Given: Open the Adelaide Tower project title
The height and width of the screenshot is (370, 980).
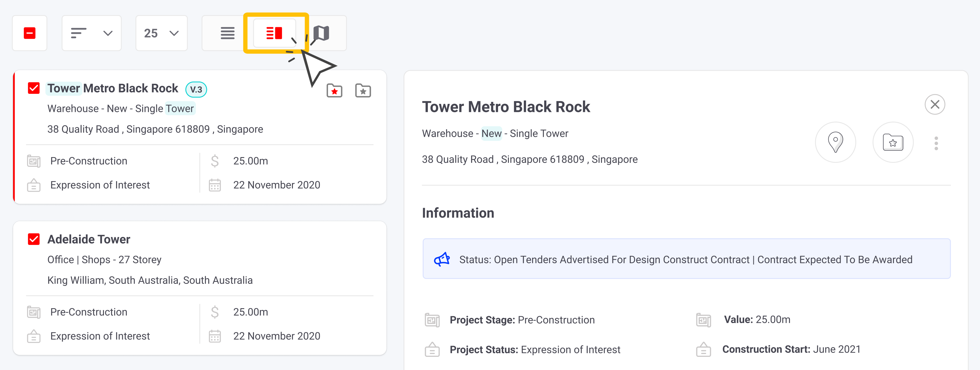Looking at the screenshot, I should [89, 239].
